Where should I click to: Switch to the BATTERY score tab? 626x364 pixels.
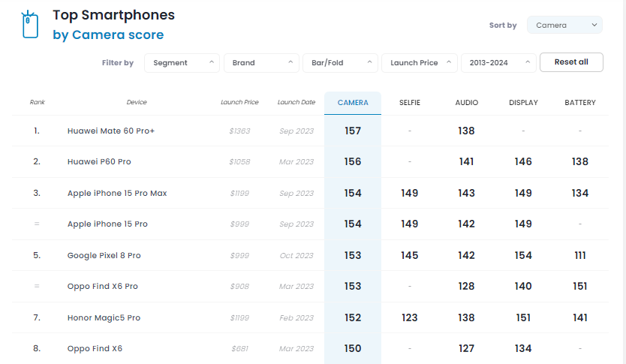coord(580,103)
